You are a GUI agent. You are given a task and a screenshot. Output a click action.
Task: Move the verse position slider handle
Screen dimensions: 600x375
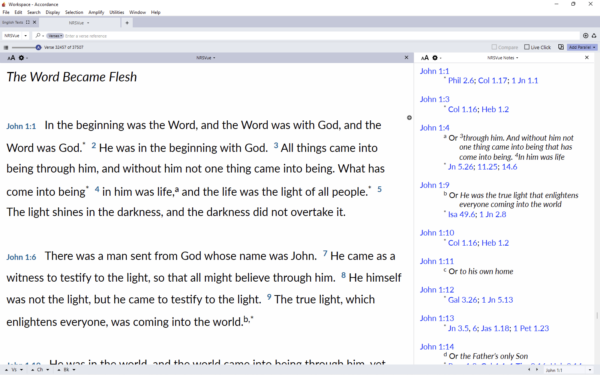[38, 47]
